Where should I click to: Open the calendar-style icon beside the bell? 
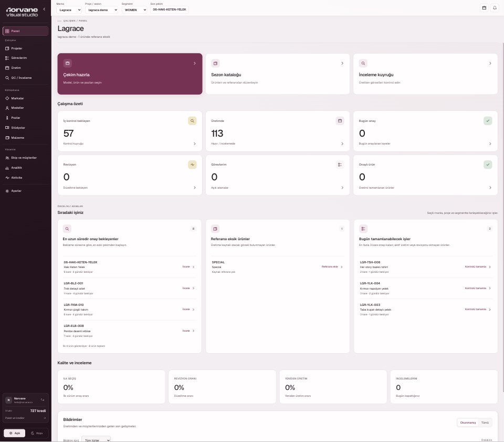tap(484, 8)
